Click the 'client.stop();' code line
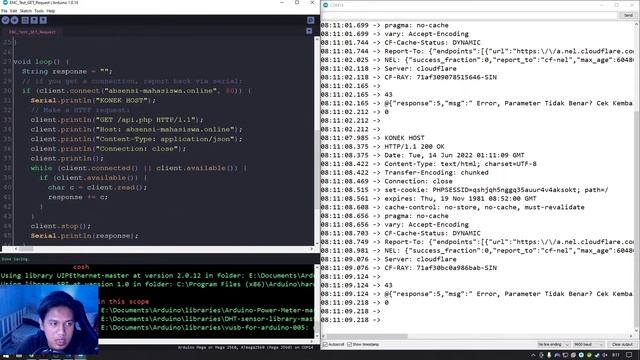The height and width of the screenshot is (360, 640). (60, 226)
